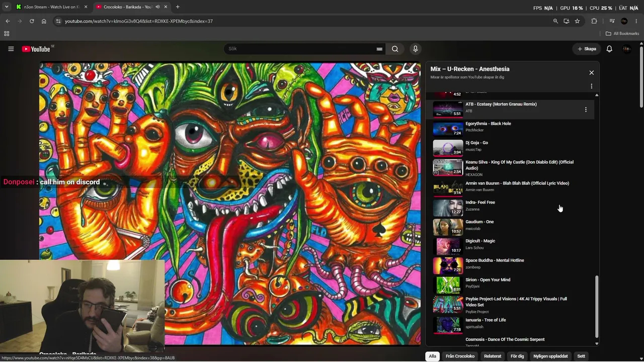
Task: Click the Egorythmia - Black Hole thumbnail
Action: coord(448,129)
